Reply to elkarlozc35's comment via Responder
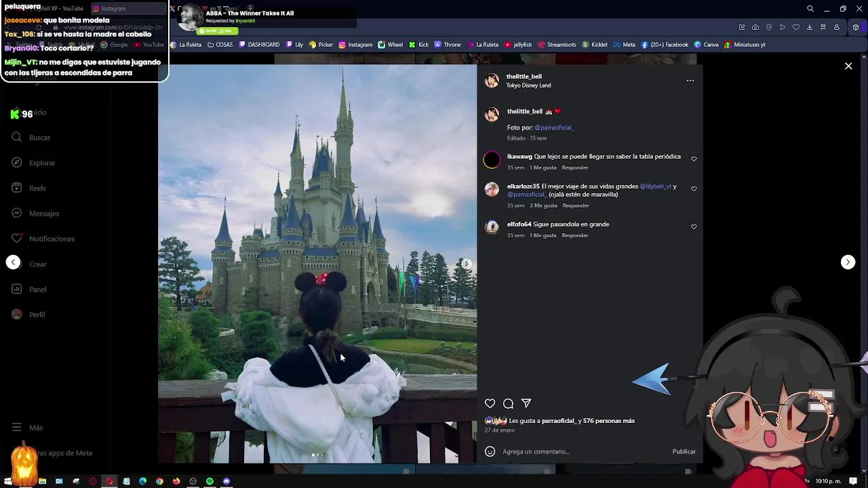 [x=576, y=205]
